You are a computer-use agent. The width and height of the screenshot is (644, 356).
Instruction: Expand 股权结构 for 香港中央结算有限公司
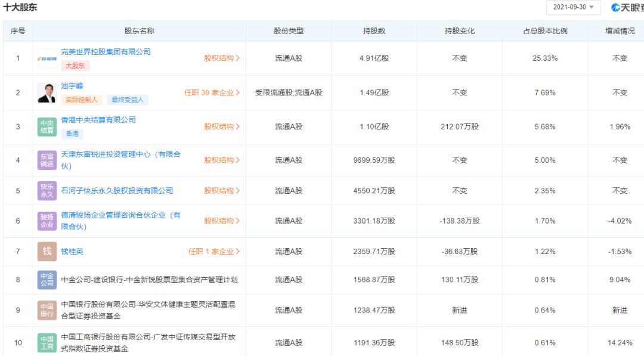tap(222, 126)
